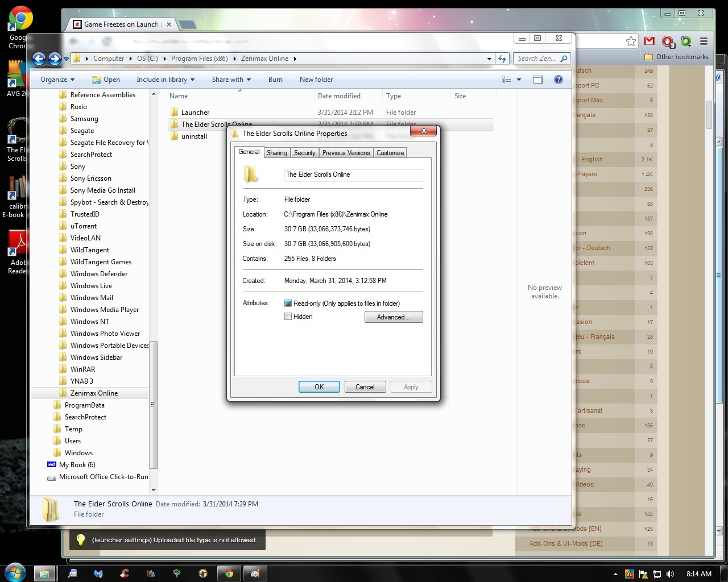Viewport: 728px width, 582px height.
Task: Click Burn in Explorer toolbar
Action: click(275, 80)
